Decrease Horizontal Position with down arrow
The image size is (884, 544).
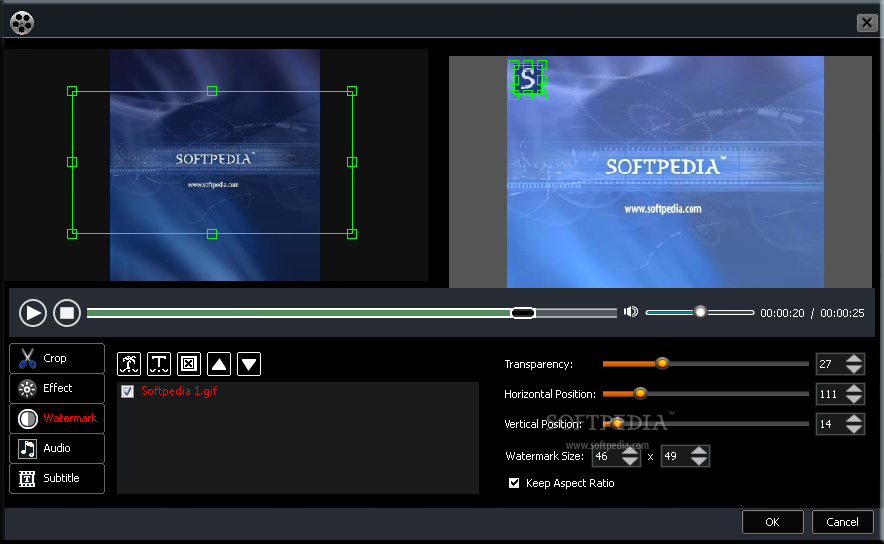854,399
